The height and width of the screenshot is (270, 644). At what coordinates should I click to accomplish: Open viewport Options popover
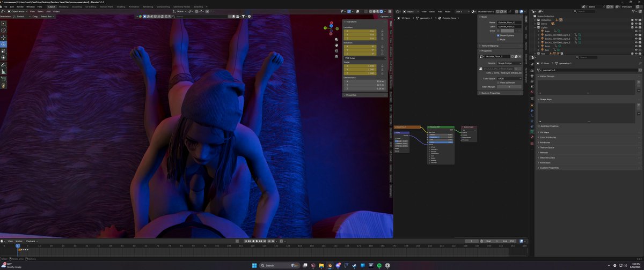(384, 17)
